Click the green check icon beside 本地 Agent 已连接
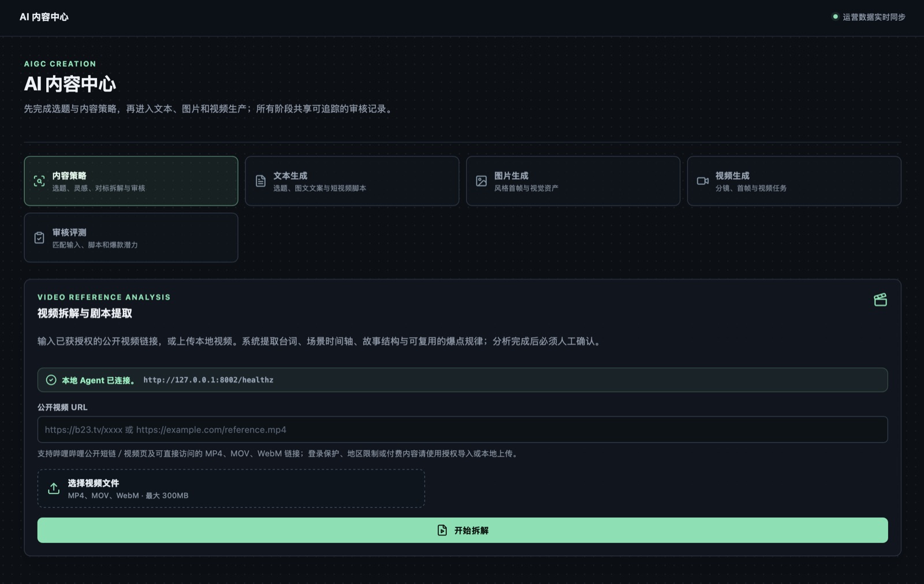This screenshot has height=584, width=924. point(51,380)
